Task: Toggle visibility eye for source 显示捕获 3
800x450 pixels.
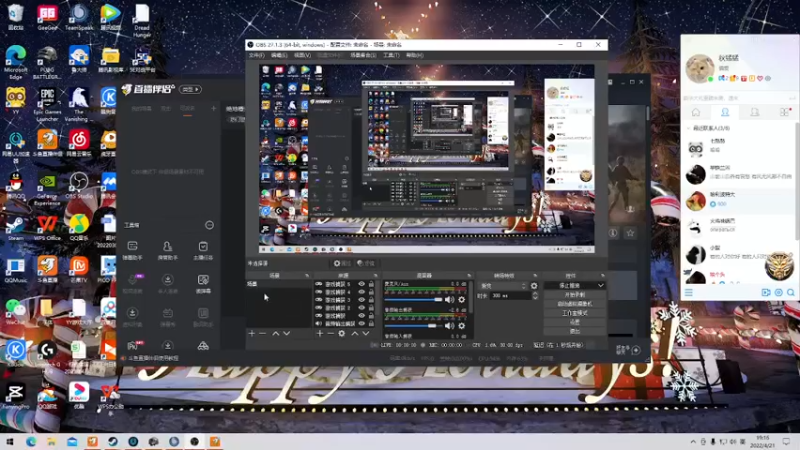Action: tap(362, 300)
